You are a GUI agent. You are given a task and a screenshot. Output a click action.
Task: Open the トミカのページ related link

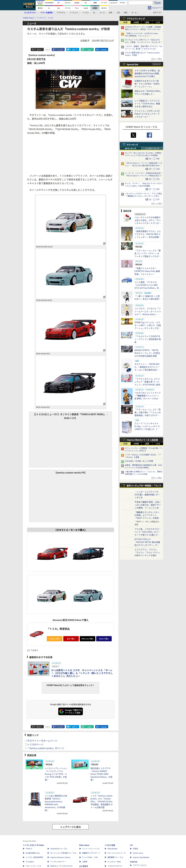tap(35, 744)
